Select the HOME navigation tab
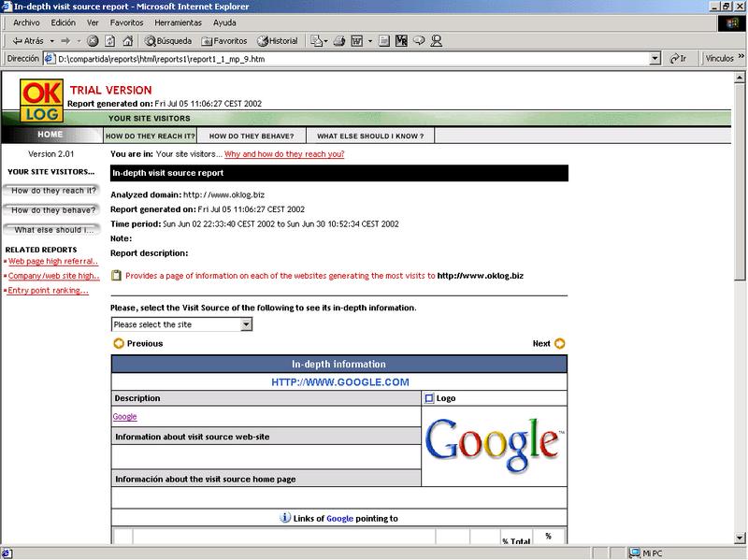Screen dimensions: 748x560 tap(50, 135)
